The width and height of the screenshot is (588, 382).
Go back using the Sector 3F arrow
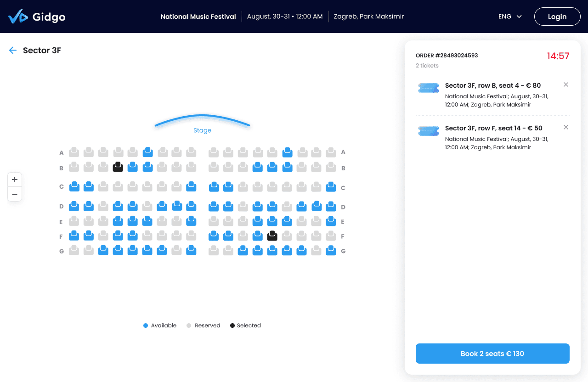pos(13,51)
